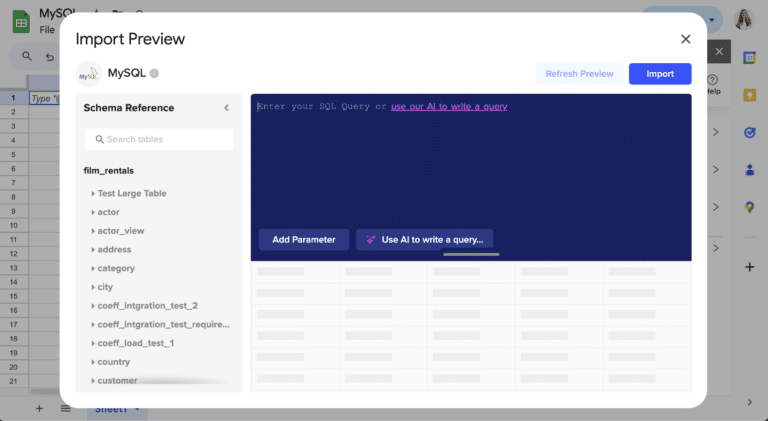Click the sparkle icon on the AI query button
This screenshot has height=421, width=768.
click(x=371, y=239)
